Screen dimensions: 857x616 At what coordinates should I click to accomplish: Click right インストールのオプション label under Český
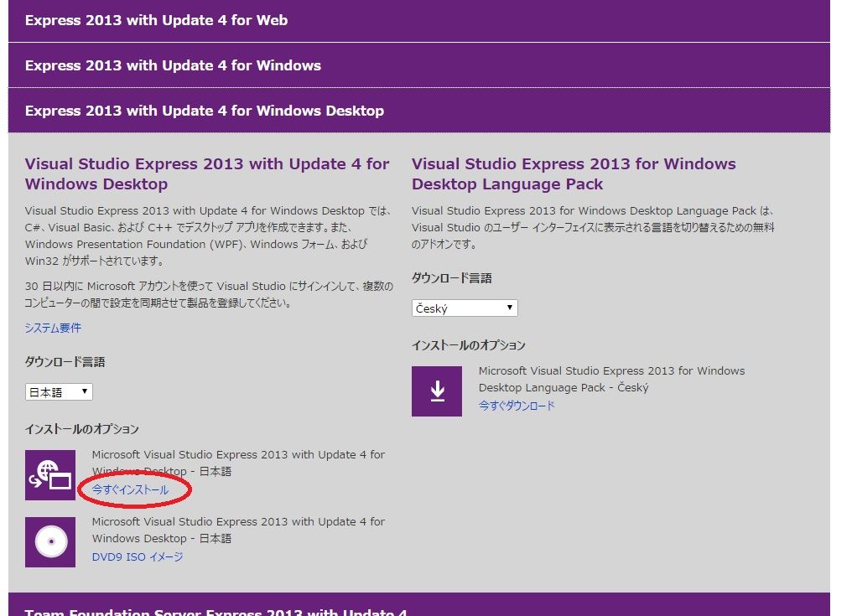point(469,345)
